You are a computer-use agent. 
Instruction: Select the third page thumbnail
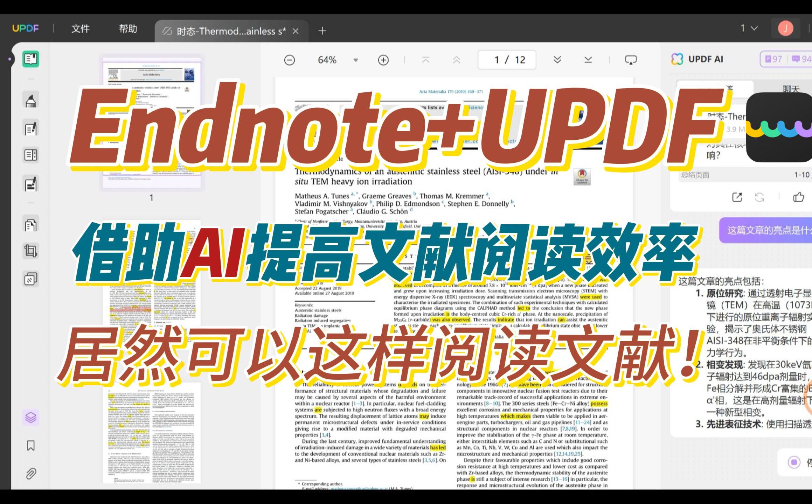152,432
